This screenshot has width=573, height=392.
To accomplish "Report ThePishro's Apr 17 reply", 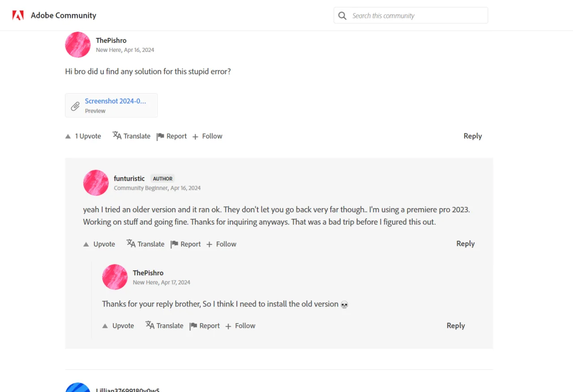I will [205, 326].
